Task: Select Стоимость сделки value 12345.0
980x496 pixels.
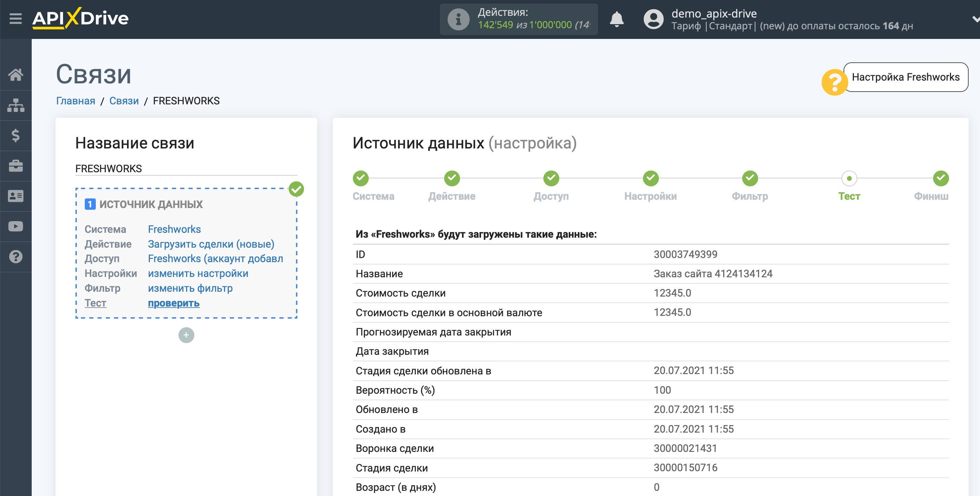Action: (672, 293)
